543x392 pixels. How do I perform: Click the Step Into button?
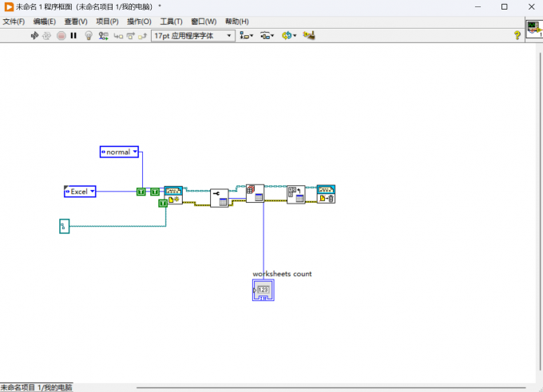[118, 36]
